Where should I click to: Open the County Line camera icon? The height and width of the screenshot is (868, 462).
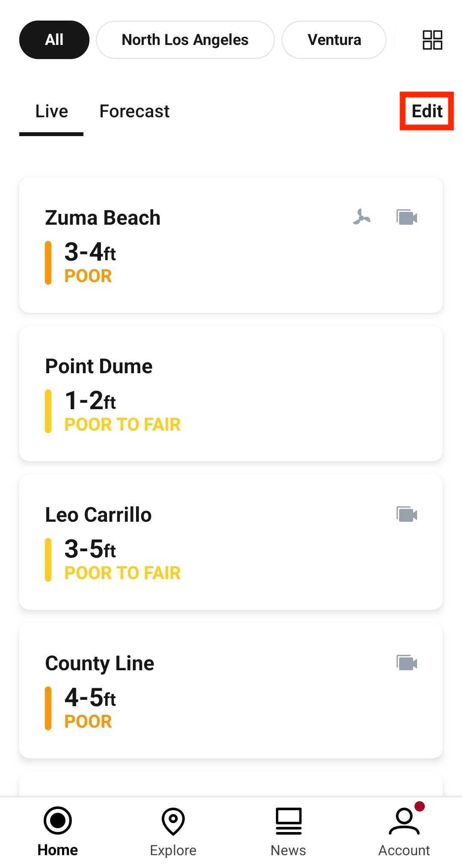(407, 663)
